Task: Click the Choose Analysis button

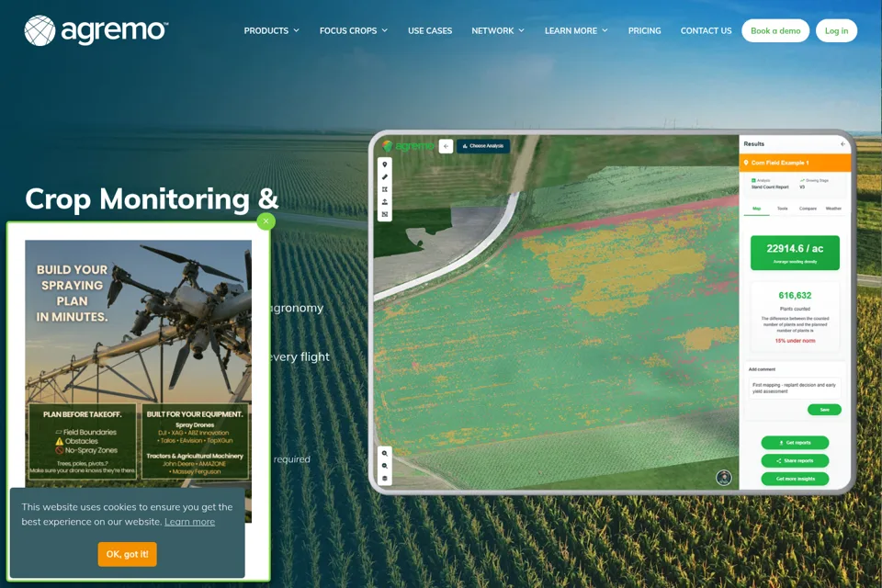Action: click(483, 146)
